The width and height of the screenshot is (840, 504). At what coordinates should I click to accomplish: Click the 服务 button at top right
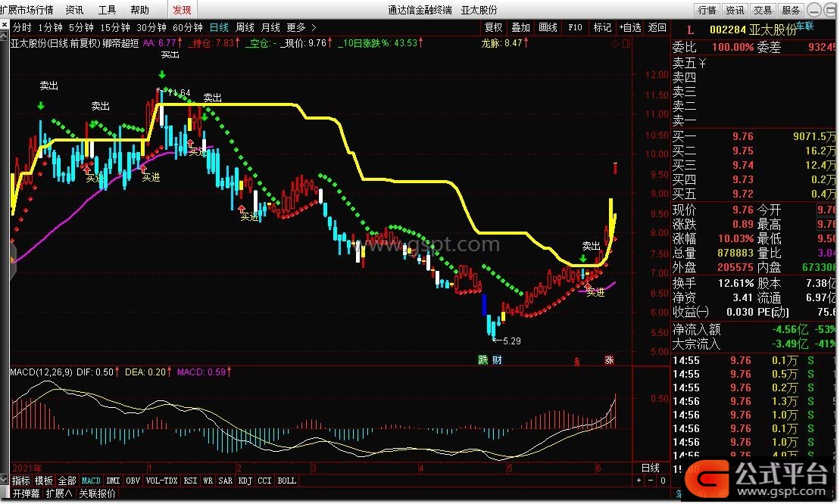coord(791,10)
